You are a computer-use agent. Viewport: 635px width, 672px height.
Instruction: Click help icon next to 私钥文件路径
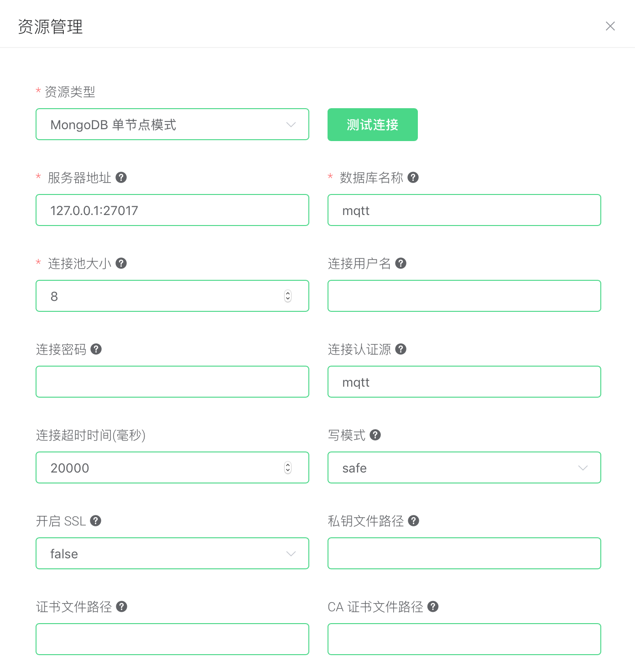click(x=413, y=521)
